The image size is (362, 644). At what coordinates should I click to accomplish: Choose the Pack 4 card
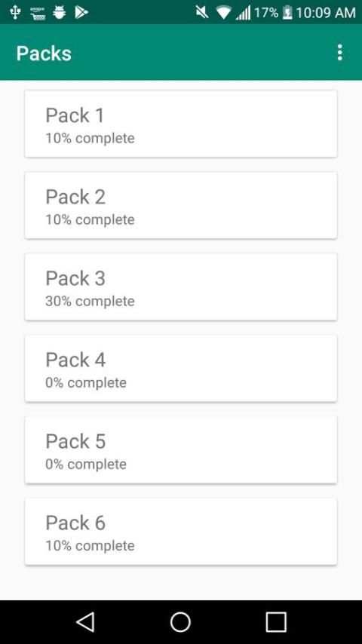click(181, 369)
